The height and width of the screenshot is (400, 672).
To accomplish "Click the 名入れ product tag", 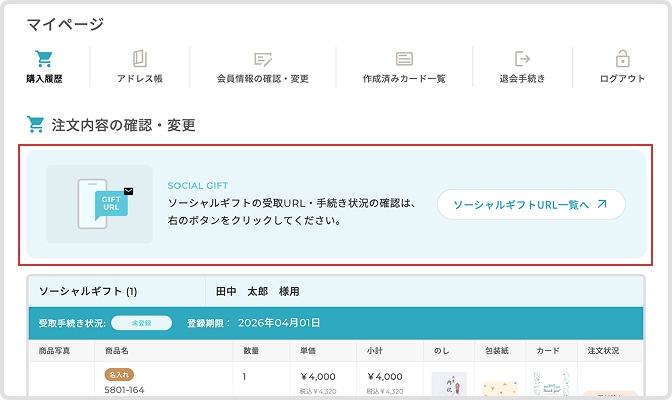I will [118, 374].
